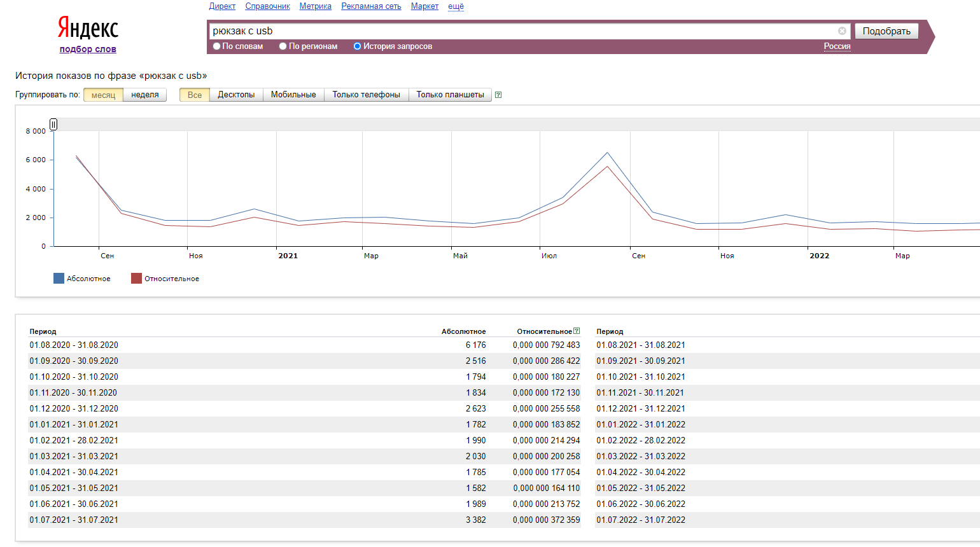Click the 2022 label on chart axis

[x=819, y=256]
